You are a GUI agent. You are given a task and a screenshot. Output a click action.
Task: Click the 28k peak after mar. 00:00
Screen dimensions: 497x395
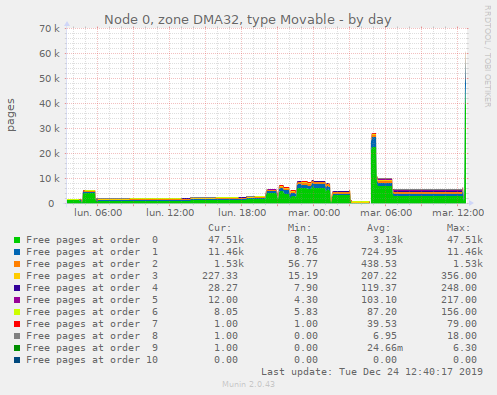click(x=373, y=167)
